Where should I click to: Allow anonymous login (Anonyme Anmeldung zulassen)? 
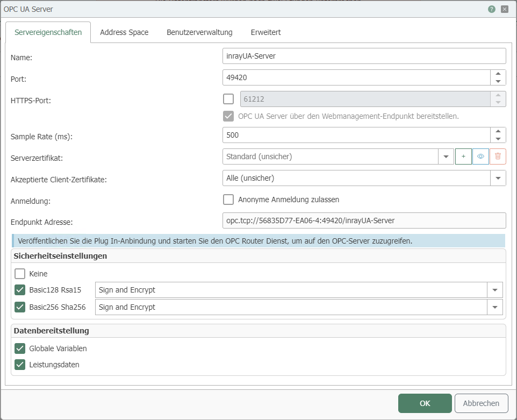click(228, 200)
